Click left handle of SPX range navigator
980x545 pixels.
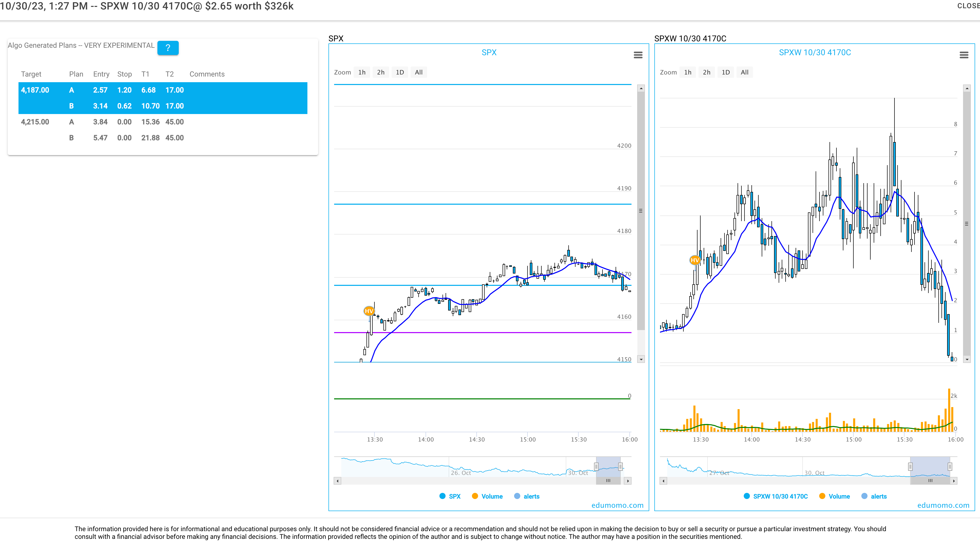click(x=596, y=467)
